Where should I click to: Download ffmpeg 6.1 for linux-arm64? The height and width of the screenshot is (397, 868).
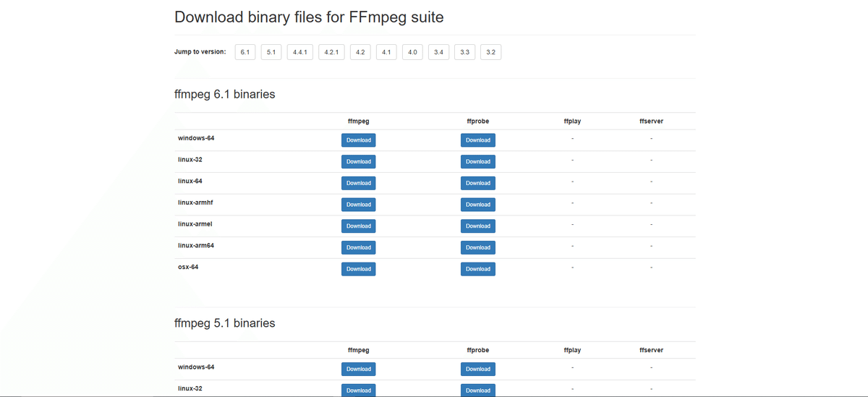click(358, 247)
